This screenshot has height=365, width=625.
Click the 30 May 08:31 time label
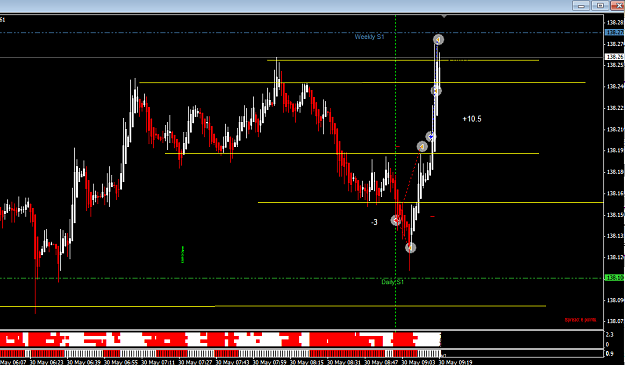coord(344,362)
